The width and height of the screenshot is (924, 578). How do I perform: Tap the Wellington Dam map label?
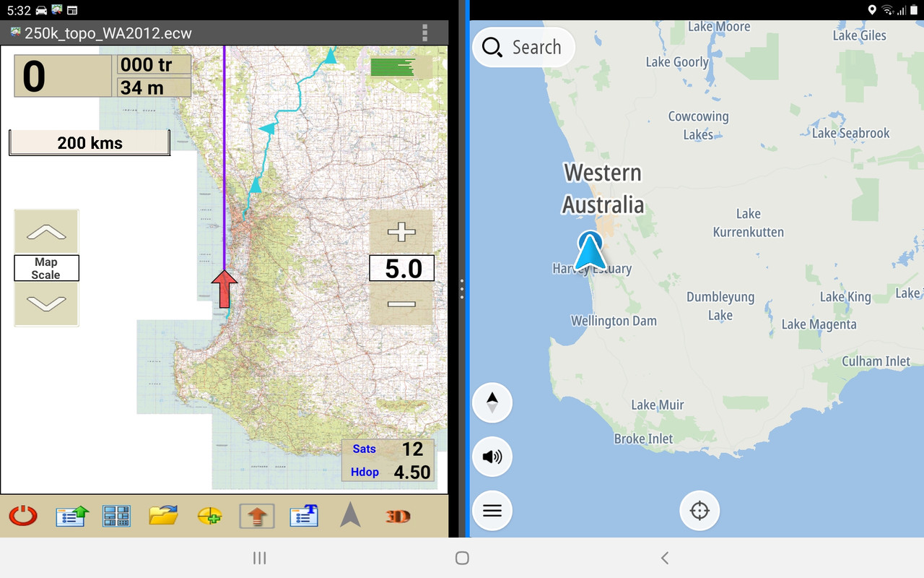pos(614,321)
